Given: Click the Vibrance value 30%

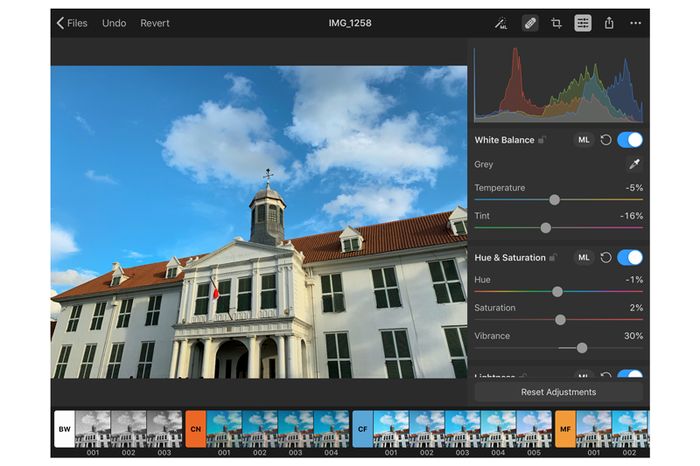Looking at the screenshot, I should (633, 336).
